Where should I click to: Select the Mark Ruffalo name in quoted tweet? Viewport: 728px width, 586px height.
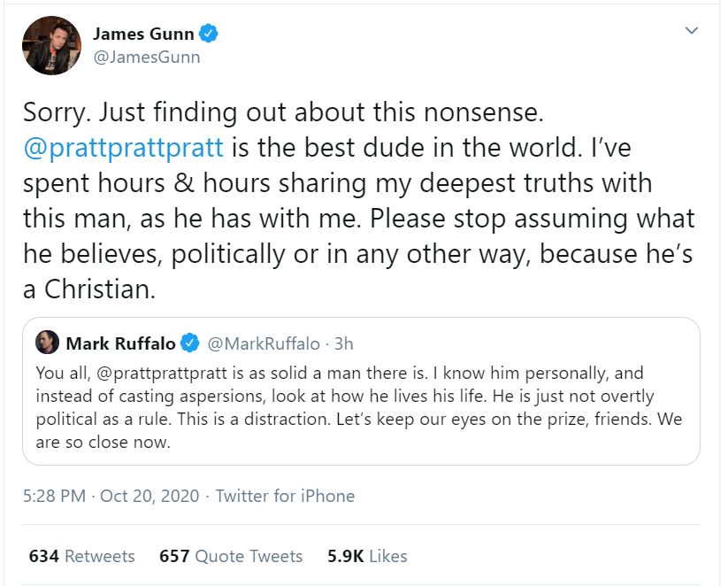coord(122,343)
